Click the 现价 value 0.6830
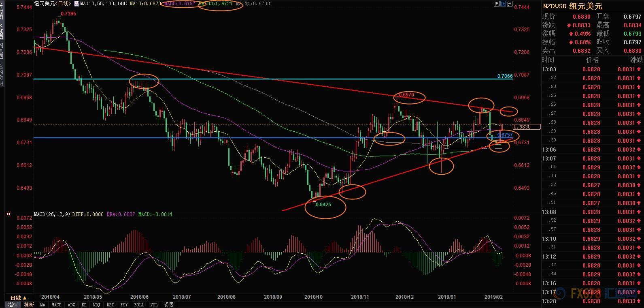Image resolution: width=644 pixels, height=308 pixels. [582, 17]
